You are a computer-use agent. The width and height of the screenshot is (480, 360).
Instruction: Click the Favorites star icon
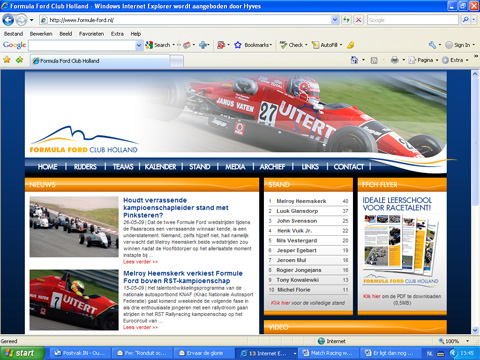[7, 60]
